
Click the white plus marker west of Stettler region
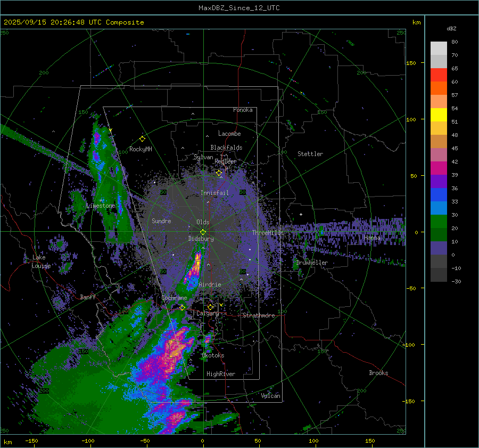click(x=301, y=214)
